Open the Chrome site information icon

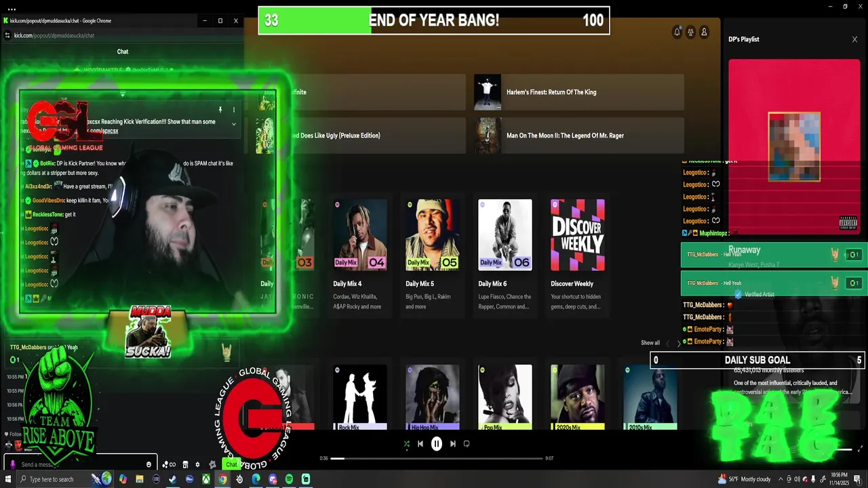(7, 35)
